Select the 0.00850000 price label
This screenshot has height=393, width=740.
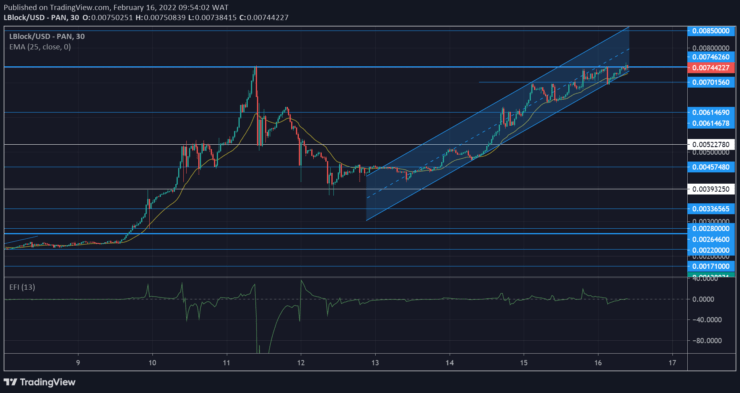(x=711, y=31)
